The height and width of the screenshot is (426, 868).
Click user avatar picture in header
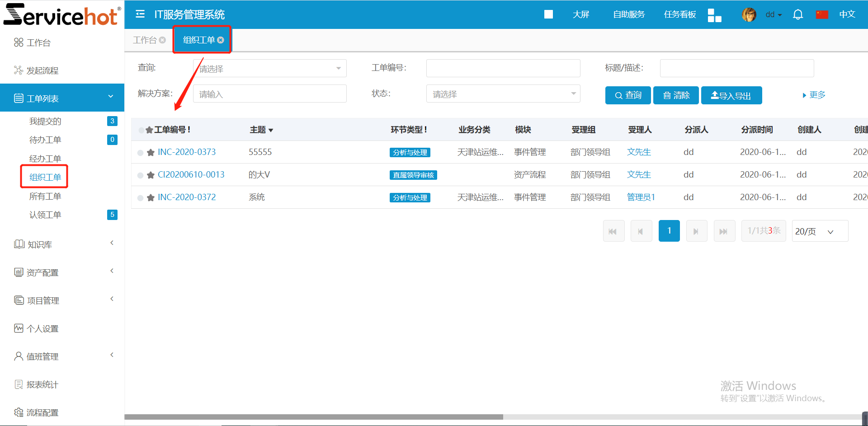pos(749,14)
